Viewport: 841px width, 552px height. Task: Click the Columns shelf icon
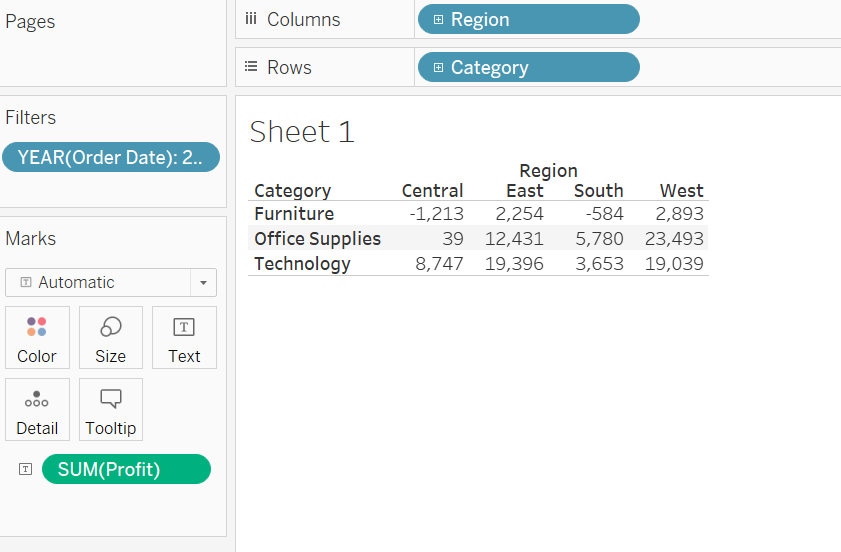tap(250, 19)
